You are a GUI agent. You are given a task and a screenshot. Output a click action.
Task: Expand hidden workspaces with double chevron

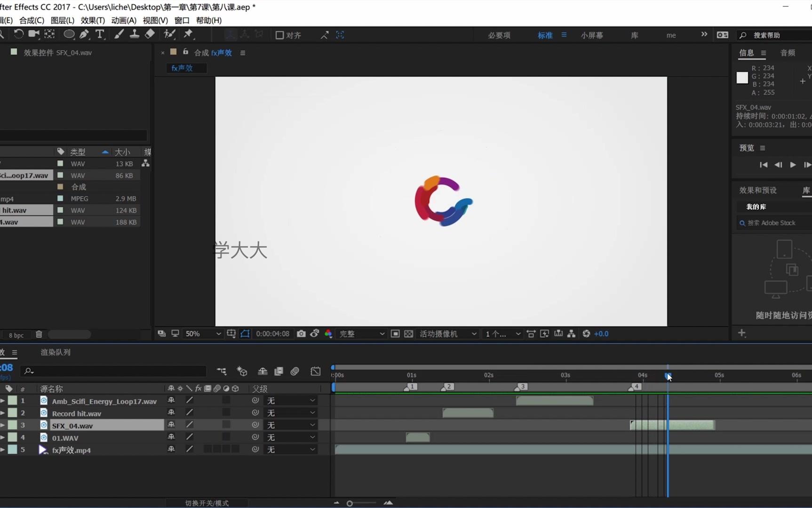tap(704, 34)
